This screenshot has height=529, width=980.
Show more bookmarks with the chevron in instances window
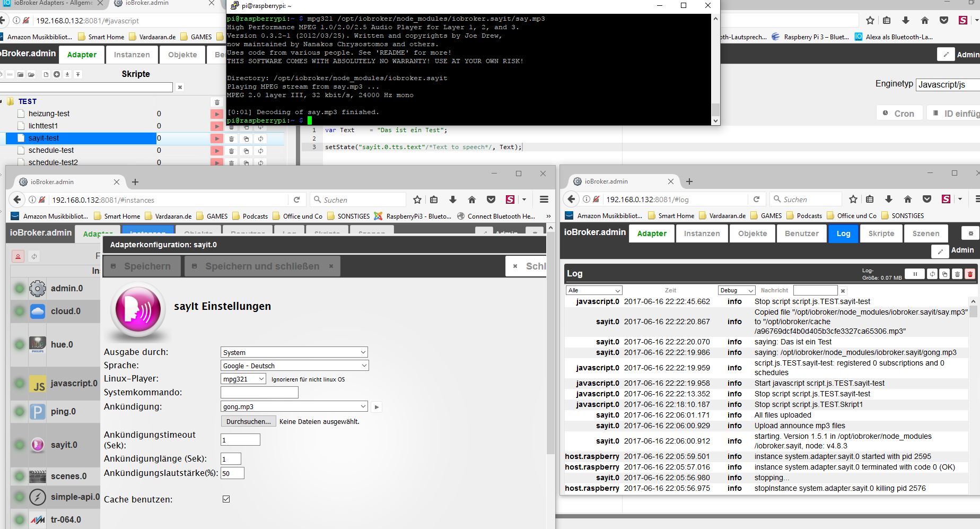click(x=548, y=216)
